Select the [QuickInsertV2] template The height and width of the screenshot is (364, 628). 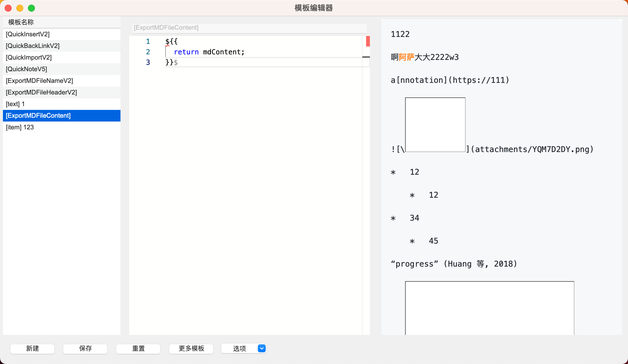(x=28, y=34)
